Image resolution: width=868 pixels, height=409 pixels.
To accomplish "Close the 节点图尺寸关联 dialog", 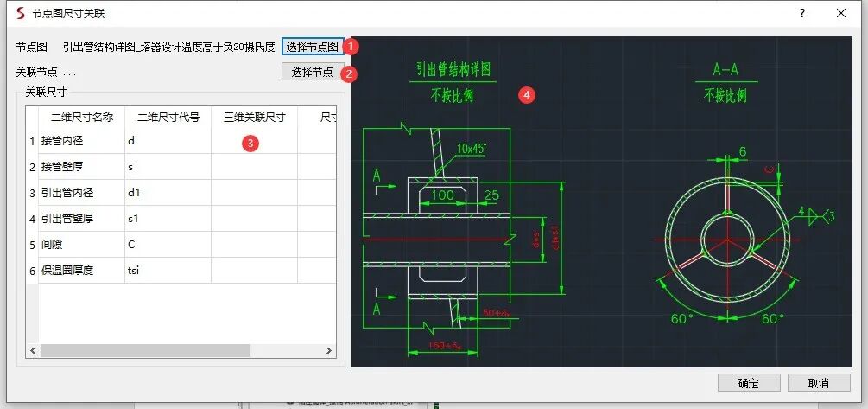I will (x=841, y=13).
